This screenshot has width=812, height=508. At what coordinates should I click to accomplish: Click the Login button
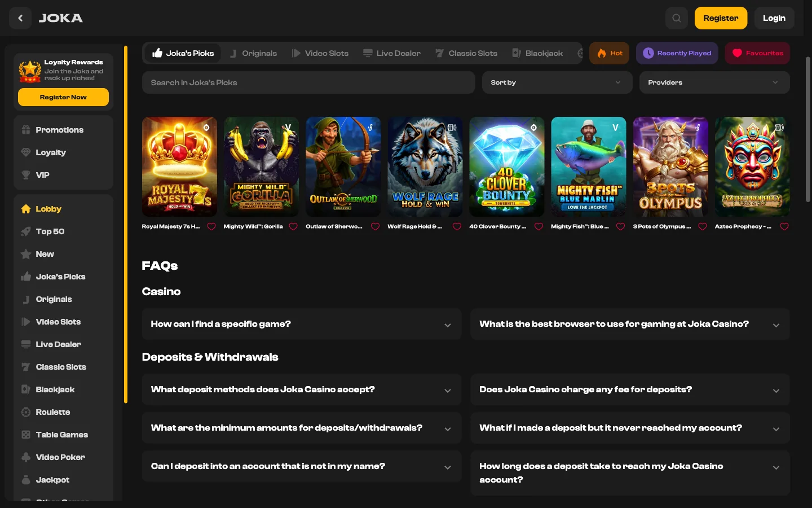click(774, 18)
